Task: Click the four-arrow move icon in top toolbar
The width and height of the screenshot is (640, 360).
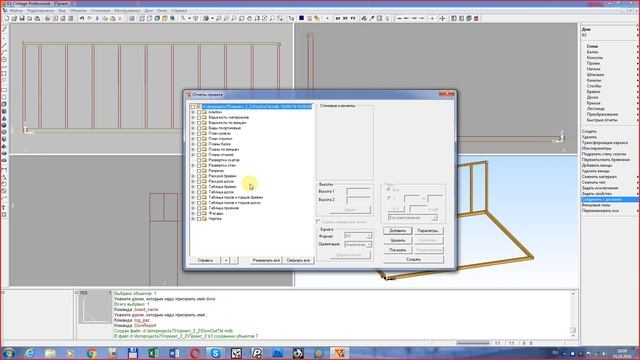Action: [442, 18]
